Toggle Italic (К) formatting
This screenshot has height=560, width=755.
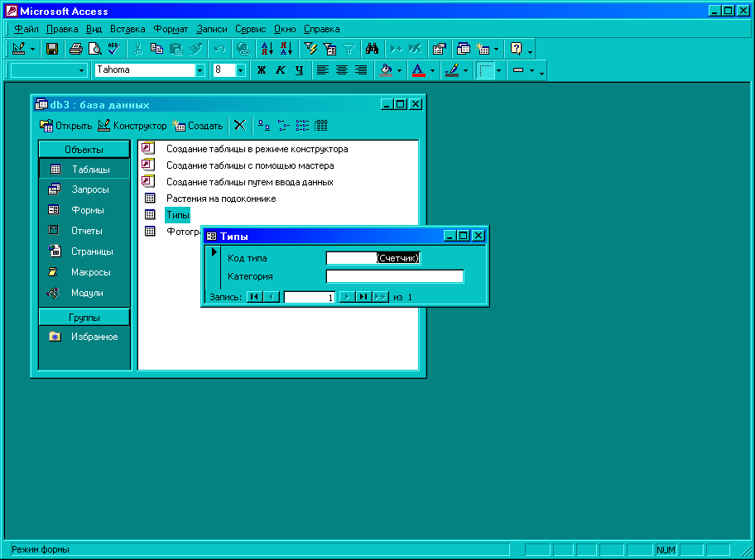point(281,70)
